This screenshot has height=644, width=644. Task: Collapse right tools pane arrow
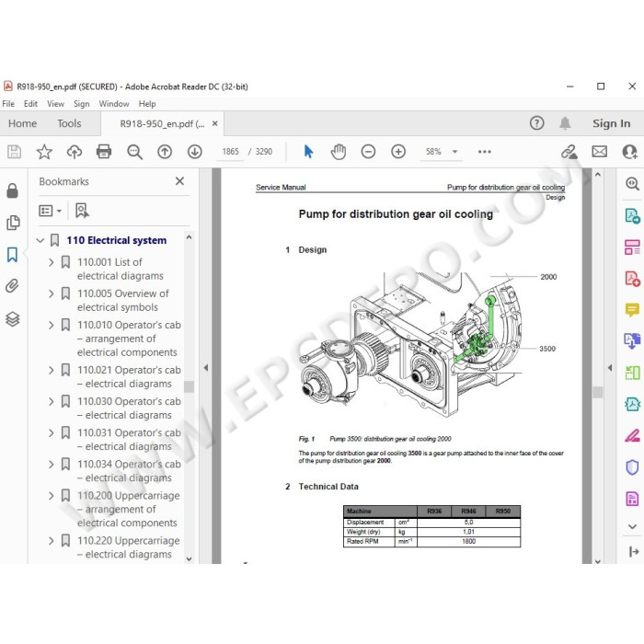(x=610, y=368)
